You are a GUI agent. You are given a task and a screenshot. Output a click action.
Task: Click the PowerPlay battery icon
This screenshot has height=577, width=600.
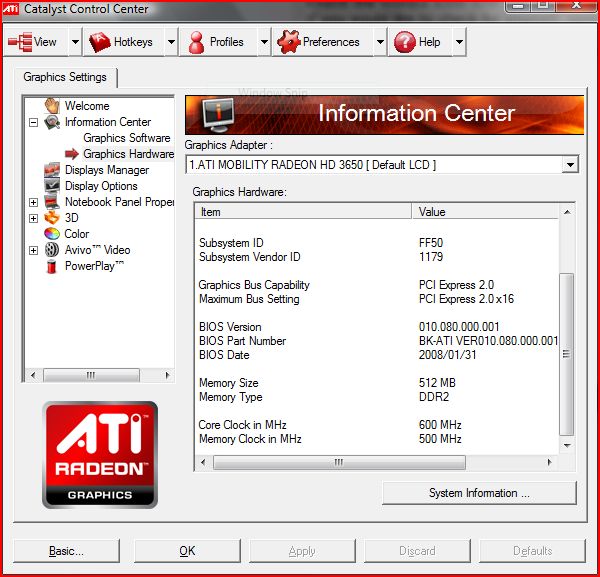click(51, 266)
